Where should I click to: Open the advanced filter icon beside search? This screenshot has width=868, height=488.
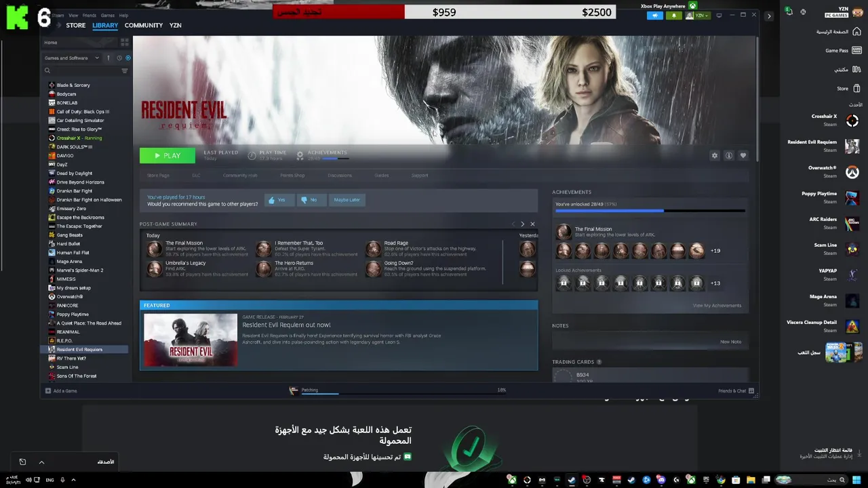tap(124, 70)
